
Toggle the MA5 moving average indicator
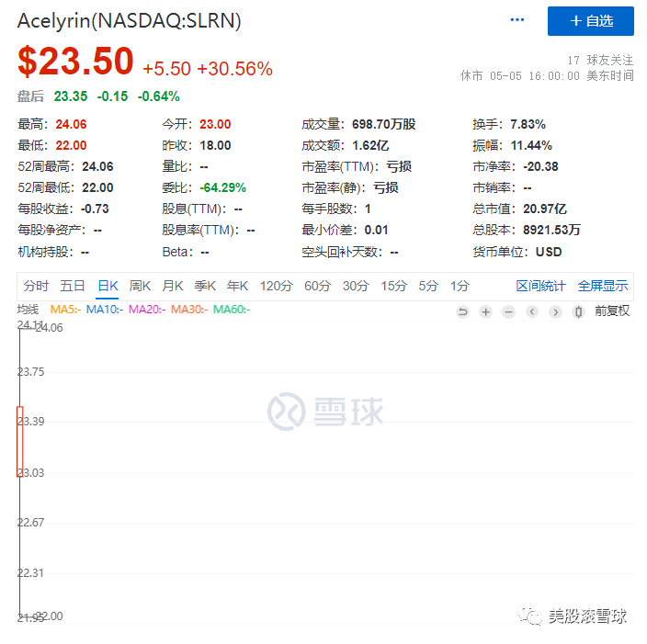pyautogui.click(x=65, y=310)
